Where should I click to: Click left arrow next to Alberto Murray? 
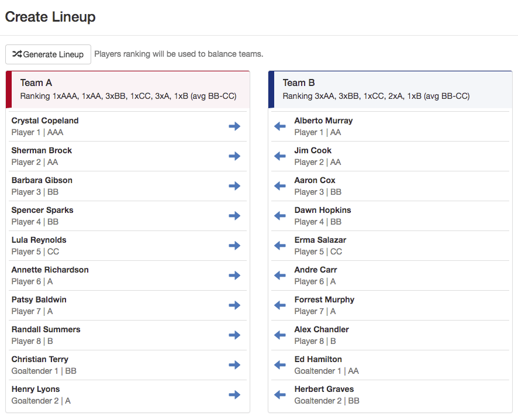coord(280,126)
